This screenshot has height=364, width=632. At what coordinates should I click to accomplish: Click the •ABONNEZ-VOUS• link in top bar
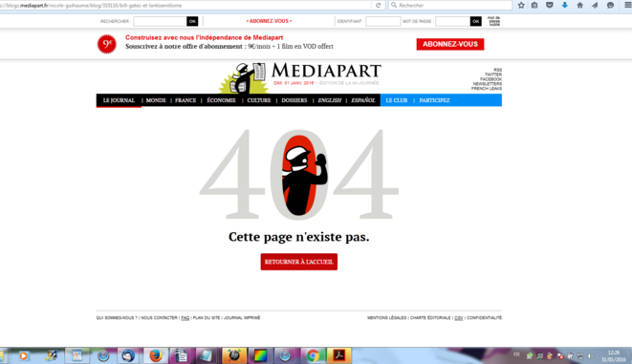[269, 21]
